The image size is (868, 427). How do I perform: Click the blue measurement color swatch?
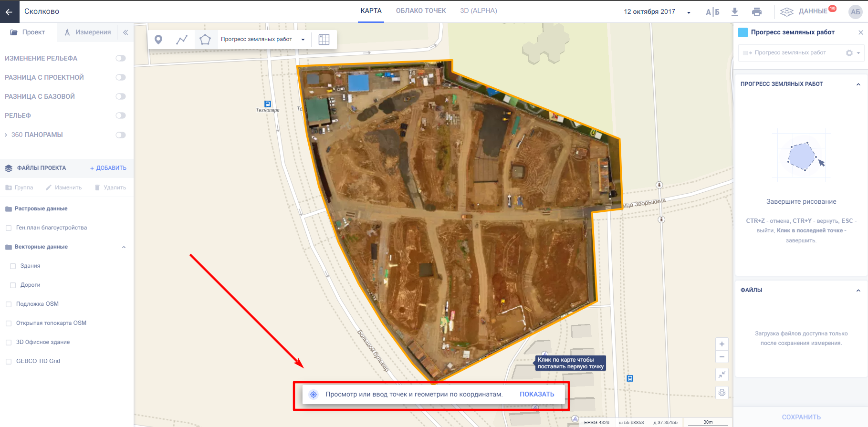tap(743, 32)
